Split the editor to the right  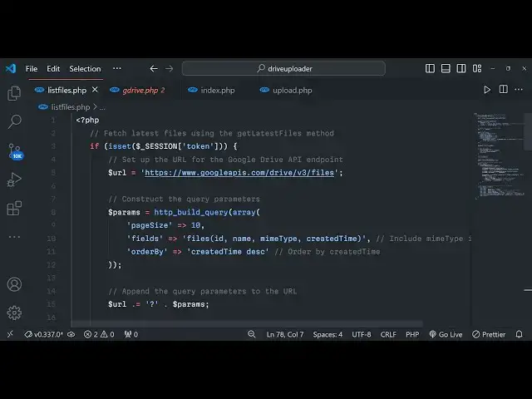[504, 89]
